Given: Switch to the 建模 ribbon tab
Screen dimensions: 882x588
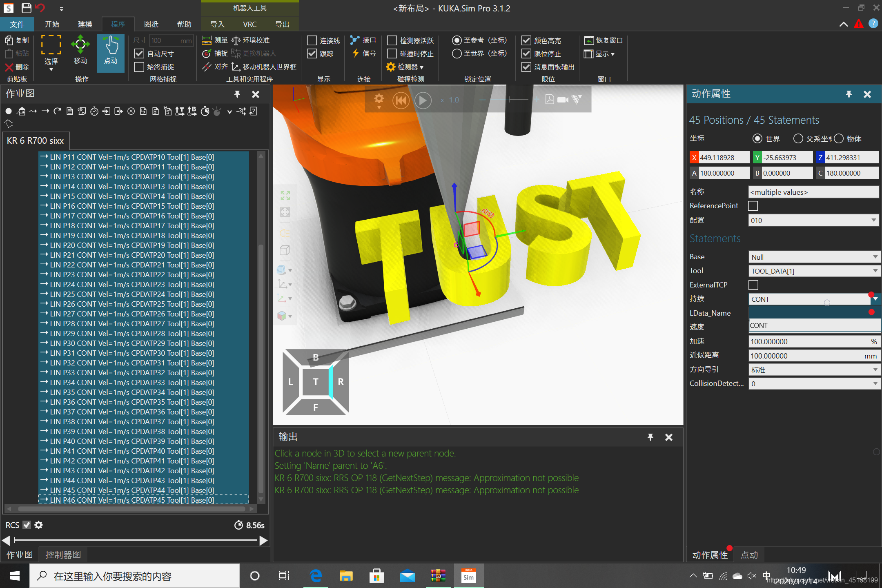Looking at the screenshot, I should 85,24.
